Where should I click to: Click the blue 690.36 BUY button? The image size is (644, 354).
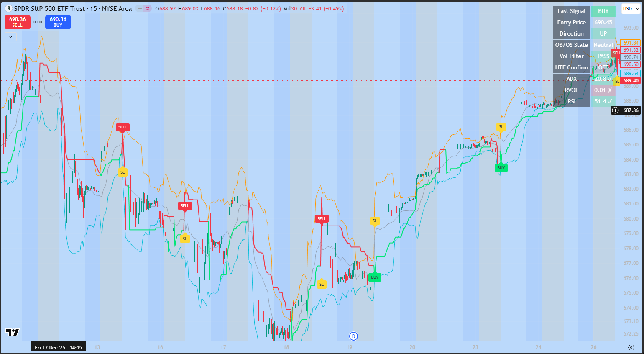pyautogui.click(x=58, y=22)
